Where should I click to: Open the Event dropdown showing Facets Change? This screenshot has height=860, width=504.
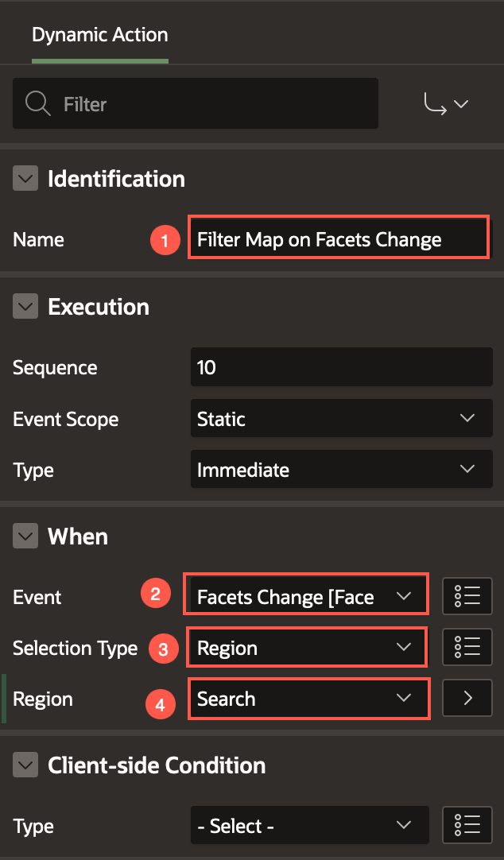pyautogui.click(x=305, y=596)
